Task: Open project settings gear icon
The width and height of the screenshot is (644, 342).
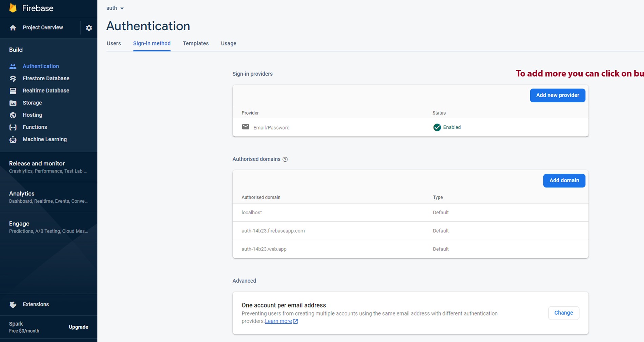Action: (x=89, y=28)
